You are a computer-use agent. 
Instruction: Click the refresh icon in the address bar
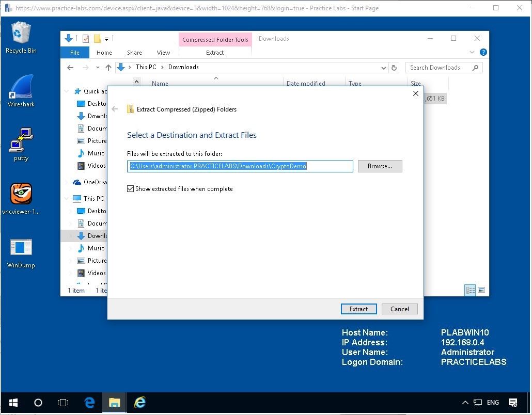point(394,67)
